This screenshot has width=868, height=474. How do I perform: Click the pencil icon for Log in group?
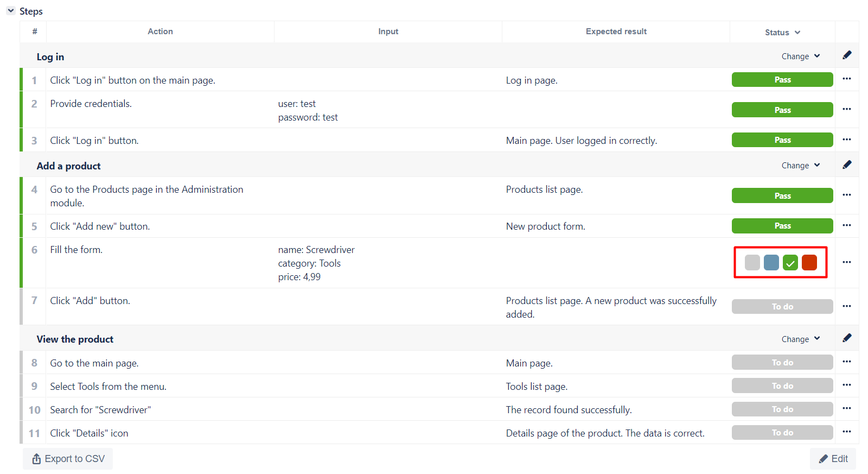pyautogui.click(x=847, y=55)
